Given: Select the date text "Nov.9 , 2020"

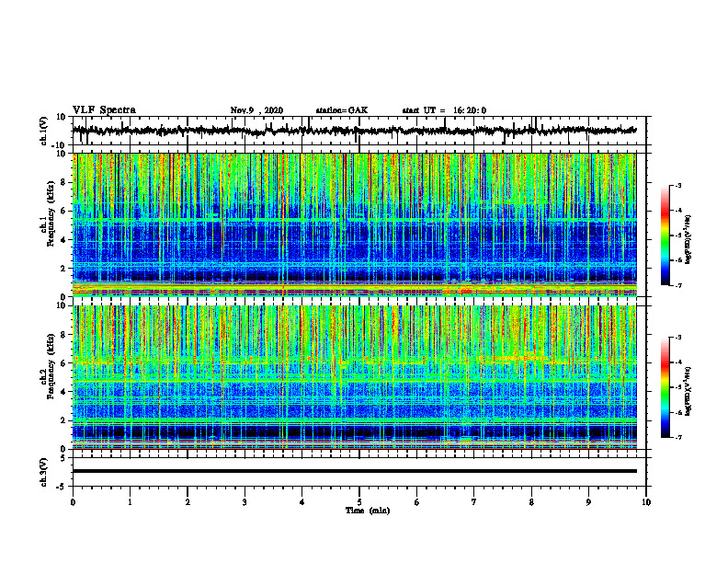Looking at the screenshot, I should point(256,110).
